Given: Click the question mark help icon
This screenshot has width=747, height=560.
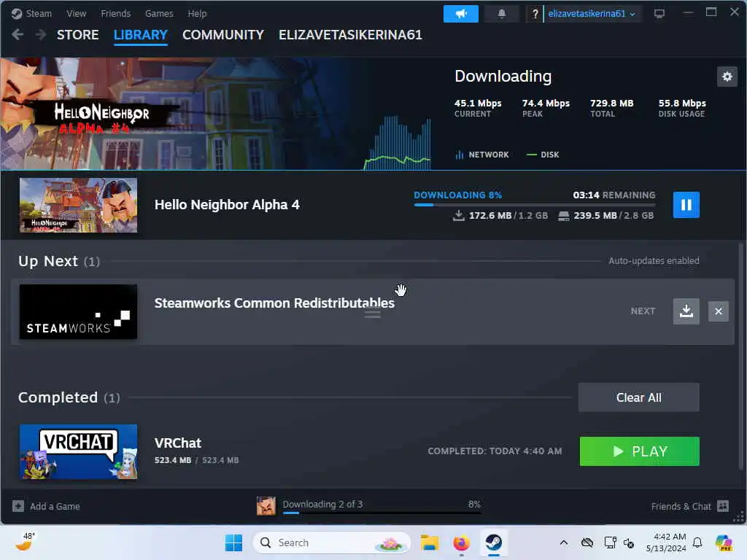Looking at the screenshot, I should coord(535,14).
